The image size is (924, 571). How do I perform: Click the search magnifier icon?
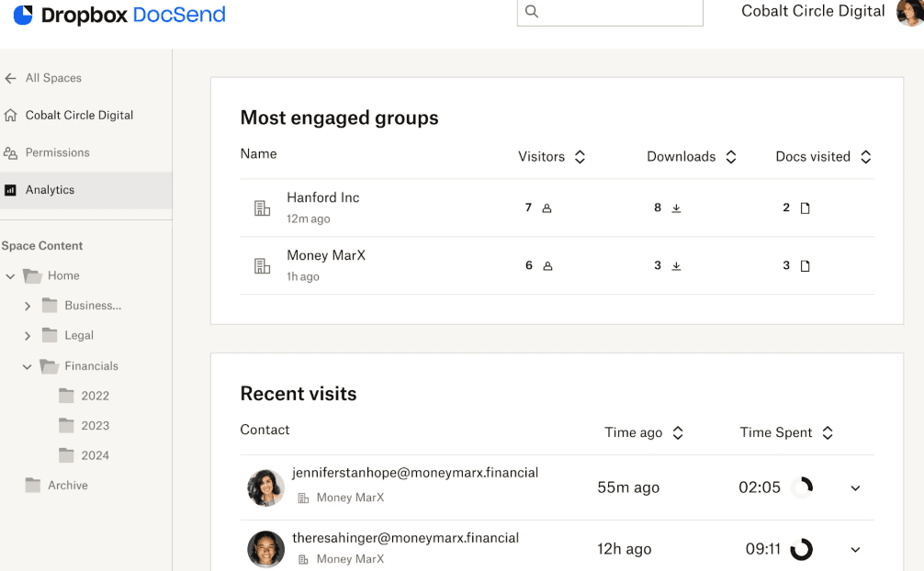(532, 12)
